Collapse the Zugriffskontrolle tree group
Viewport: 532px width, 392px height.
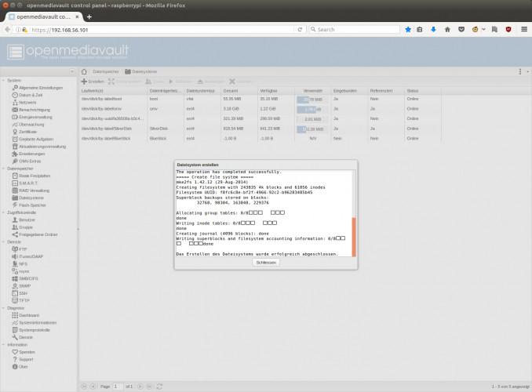[3, 212]
